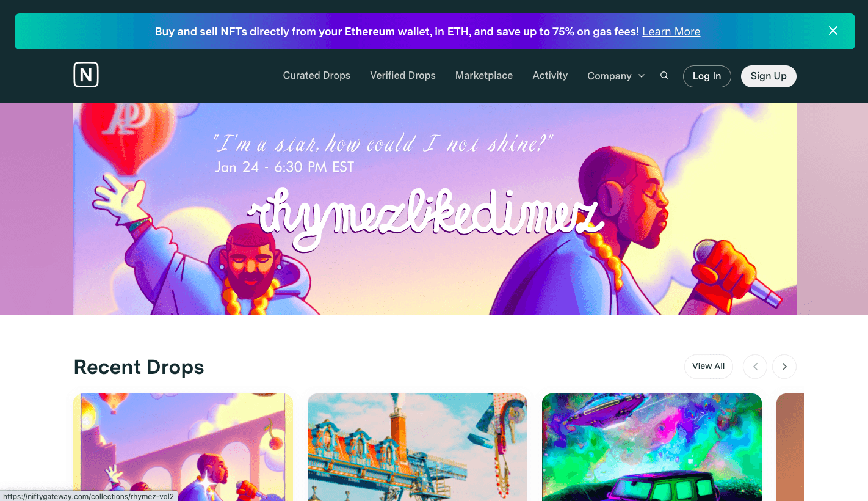Expand the Company dropdown menu
This screenshot has height=501, width=868.
point(616,76)
